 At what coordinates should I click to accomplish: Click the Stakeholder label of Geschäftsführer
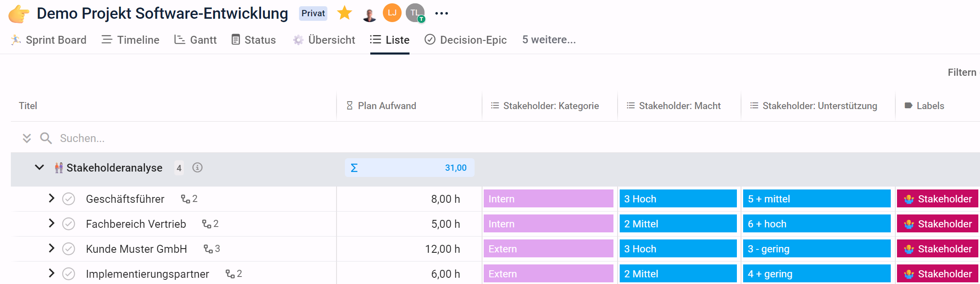point(937,199)
